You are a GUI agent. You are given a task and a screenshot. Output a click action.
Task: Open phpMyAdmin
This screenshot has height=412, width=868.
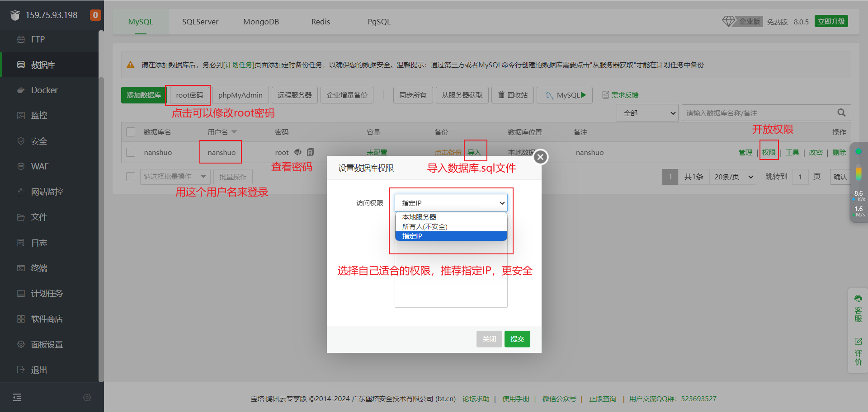241,95
